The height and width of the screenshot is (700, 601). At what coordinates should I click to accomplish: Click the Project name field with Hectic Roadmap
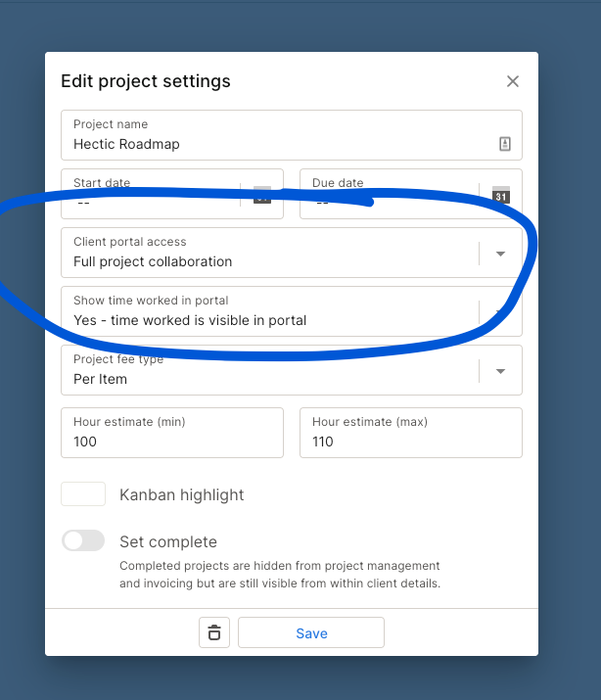click(x=274, y=144)
